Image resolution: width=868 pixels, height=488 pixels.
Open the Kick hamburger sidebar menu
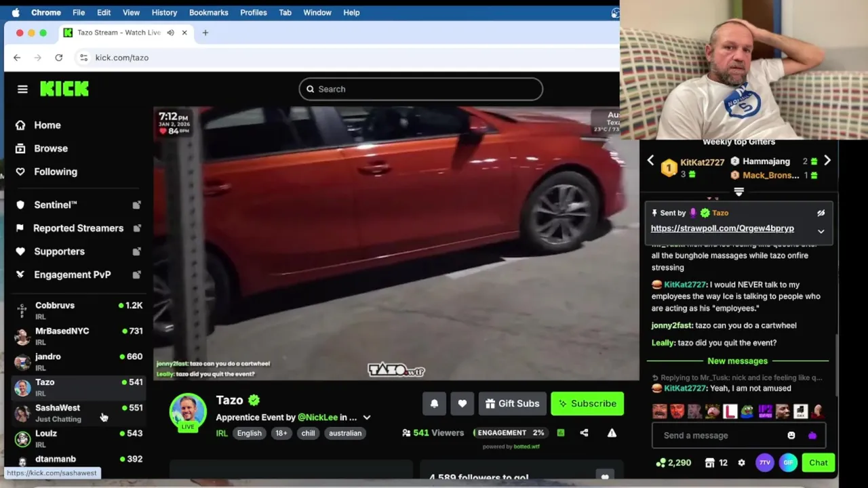[x=22, y=89]
